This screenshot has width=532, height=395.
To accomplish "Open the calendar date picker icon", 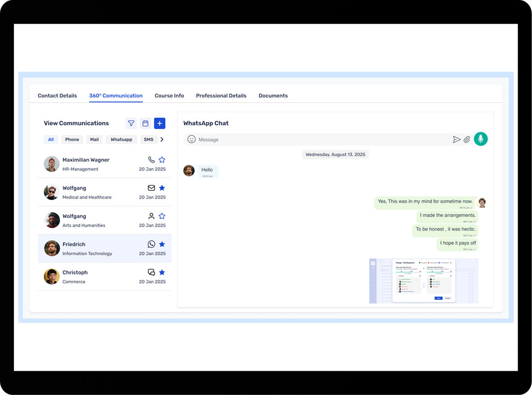I will 145,123.
